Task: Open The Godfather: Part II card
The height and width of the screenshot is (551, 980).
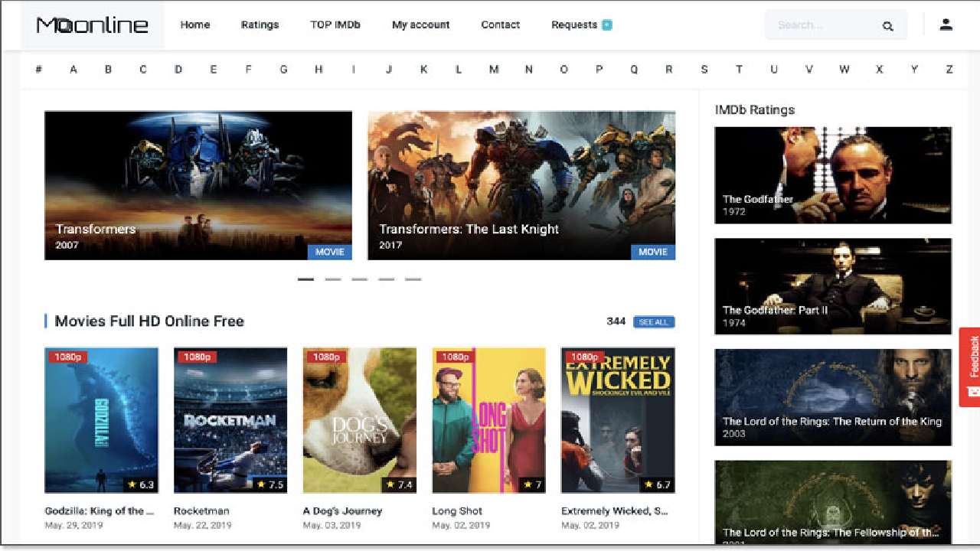Action: pyautogui.click(x=833, y=286)
